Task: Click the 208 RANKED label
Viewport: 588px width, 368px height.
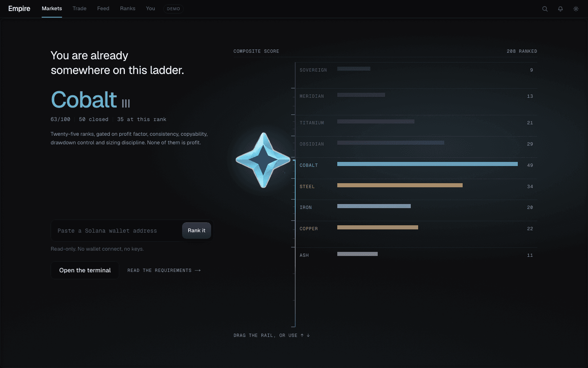Action: (522, 52)
